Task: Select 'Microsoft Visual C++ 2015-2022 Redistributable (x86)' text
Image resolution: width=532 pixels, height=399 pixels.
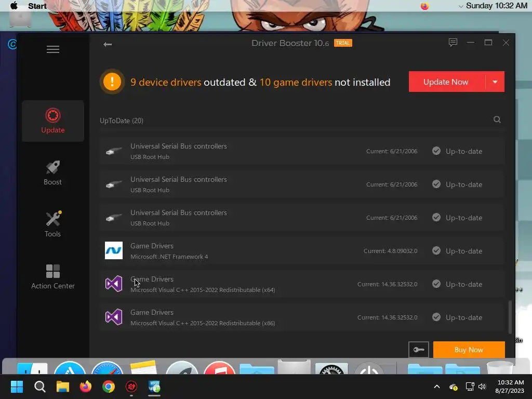Action: (203, 323)
